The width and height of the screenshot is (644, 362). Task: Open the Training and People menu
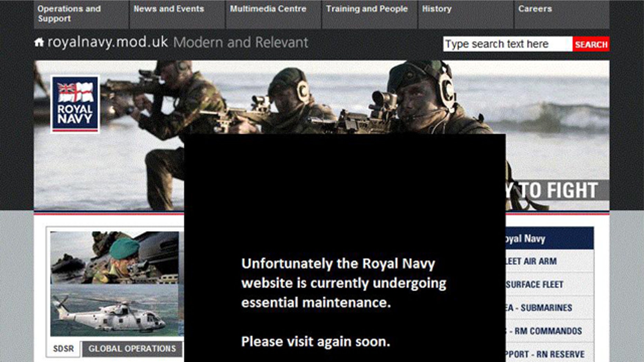click(370, 14)
